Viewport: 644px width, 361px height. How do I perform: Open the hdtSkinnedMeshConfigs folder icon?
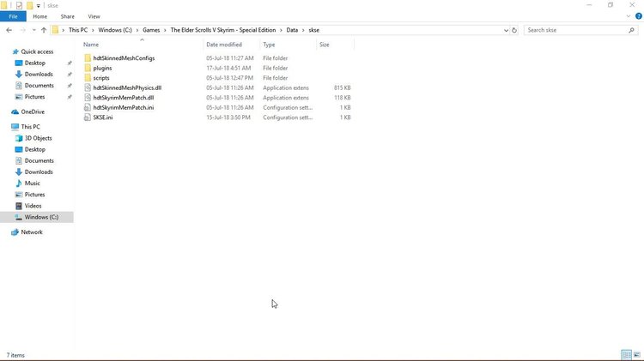pyautogui.click(x=88, y=57)
